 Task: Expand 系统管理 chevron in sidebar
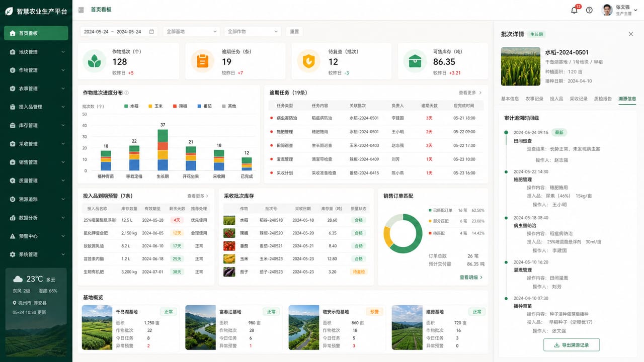pyautogui.click(x=63, y=254)
